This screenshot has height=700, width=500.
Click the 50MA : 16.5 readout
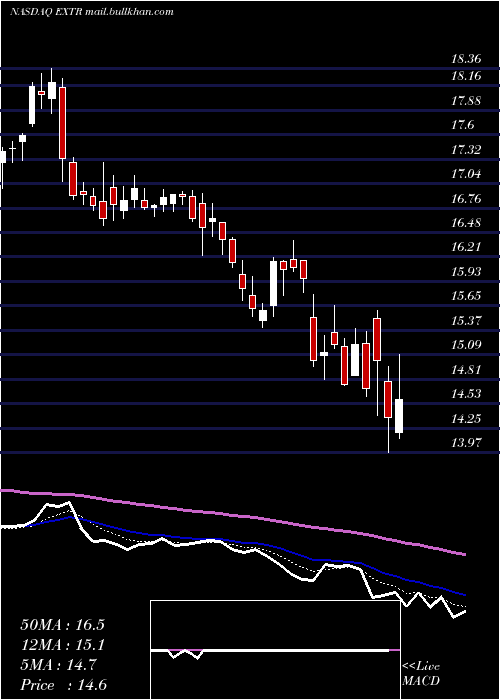coord(62,625)
